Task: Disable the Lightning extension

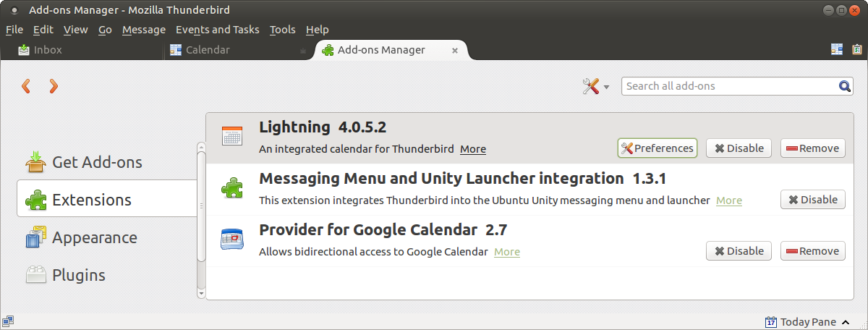Action: [x=739, y=148]
